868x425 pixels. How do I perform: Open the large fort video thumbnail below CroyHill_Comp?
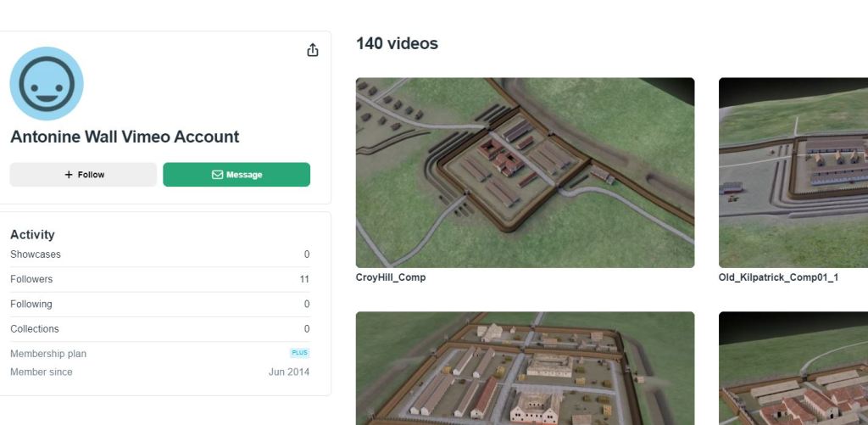coord(525,368)
